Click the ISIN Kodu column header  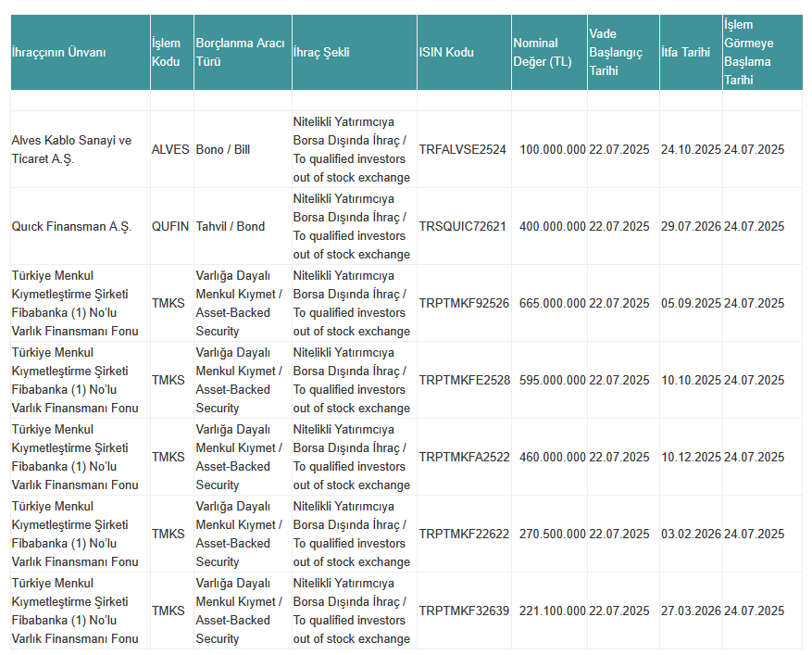tap(464, 52)
